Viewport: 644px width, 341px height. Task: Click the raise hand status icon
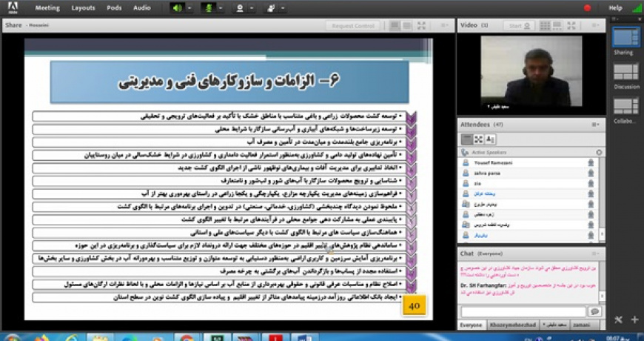point(271,8)
